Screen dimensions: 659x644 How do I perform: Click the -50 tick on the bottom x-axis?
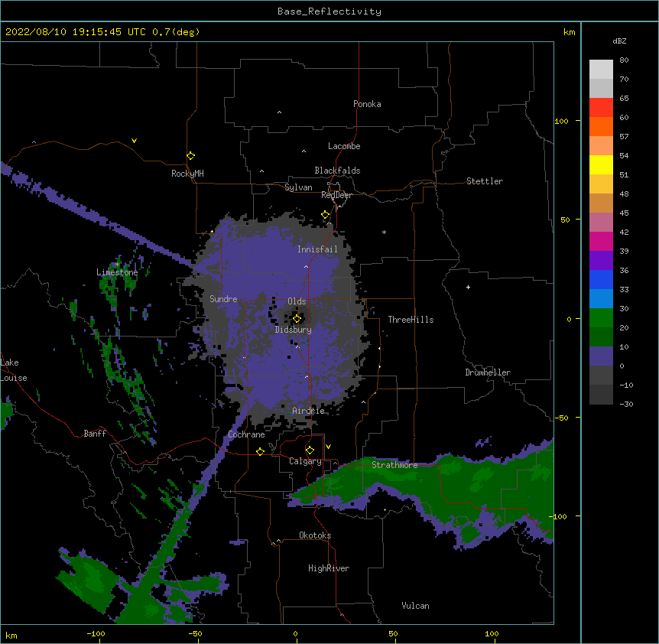195,633
